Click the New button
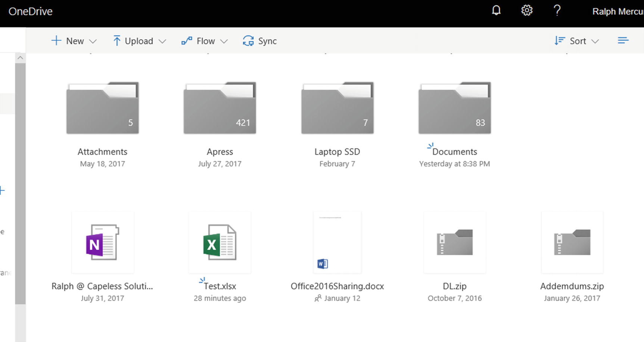 point(74,41)
